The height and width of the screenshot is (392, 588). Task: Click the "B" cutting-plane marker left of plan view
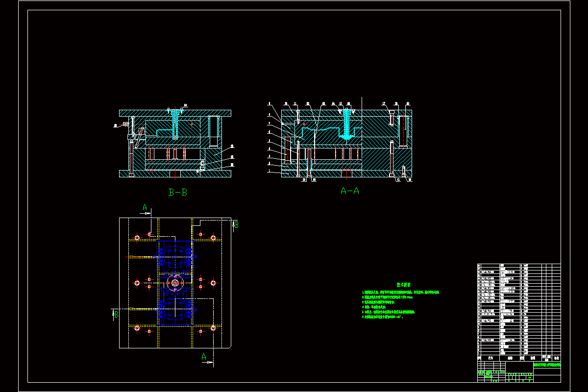coord(116,315)
